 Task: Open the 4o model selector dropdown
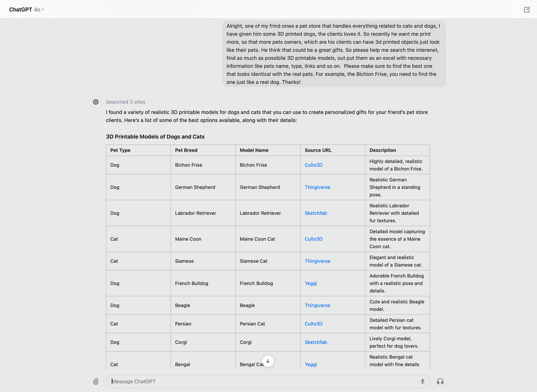pos(38,9)
